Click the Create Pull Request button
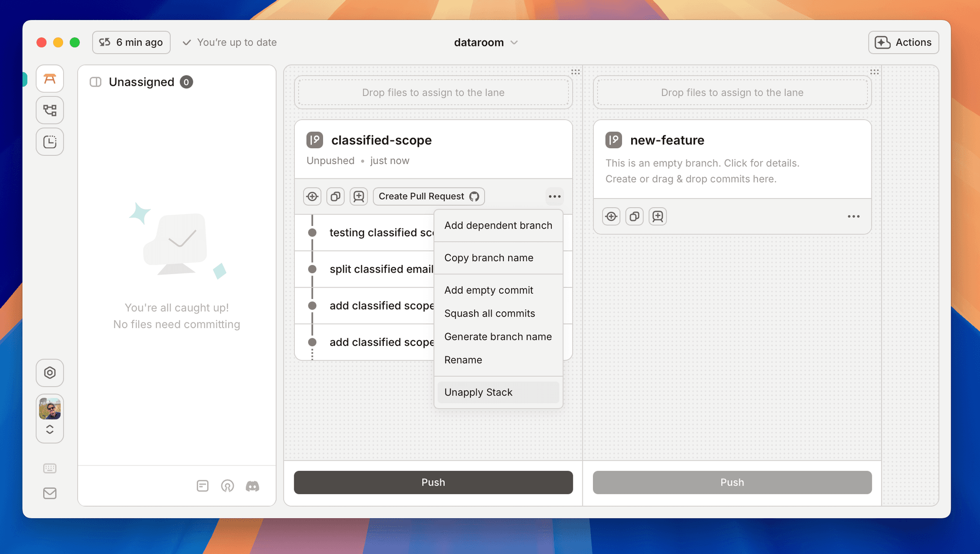980x554 pixels. 428,196
